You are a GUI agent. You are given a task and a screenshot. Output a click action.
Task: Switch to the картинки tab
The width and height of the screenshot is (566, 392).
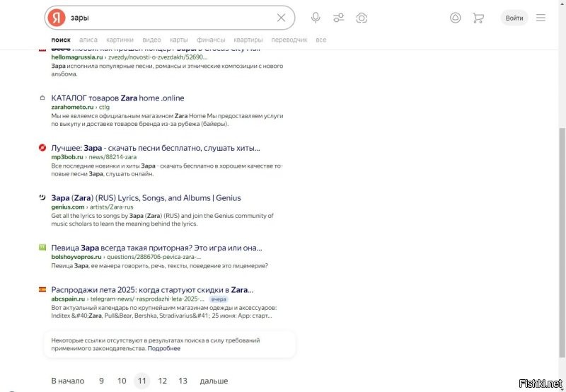tap(120, 40)
